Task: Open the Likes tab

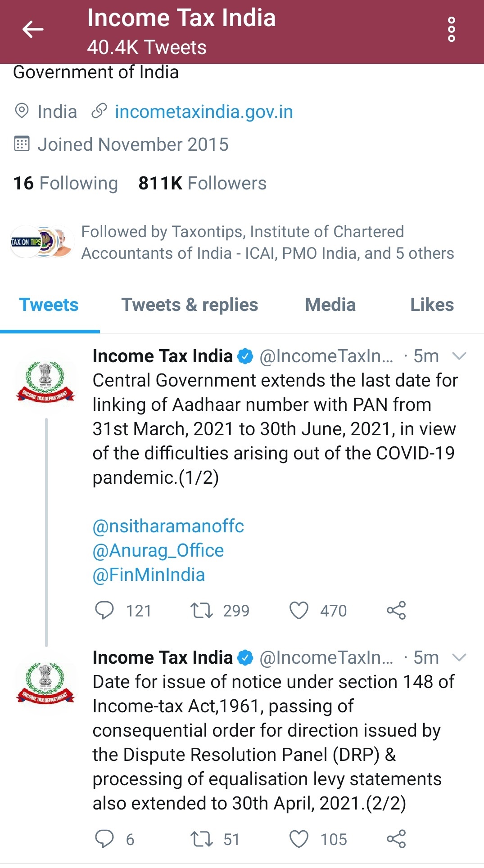Action: [432, 305]
